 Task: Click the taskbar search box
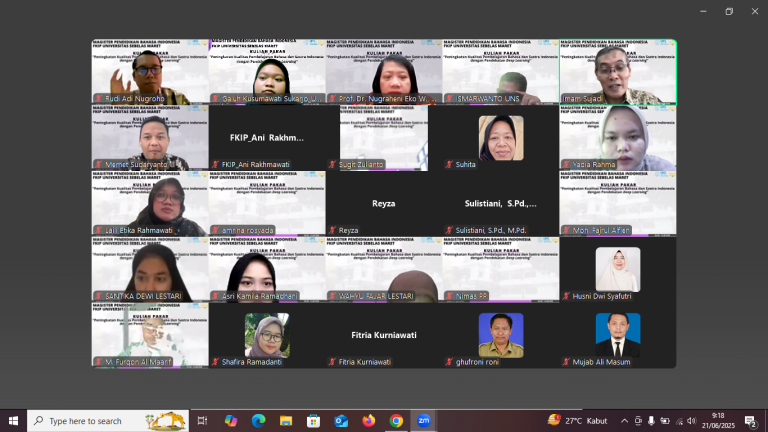108,421
